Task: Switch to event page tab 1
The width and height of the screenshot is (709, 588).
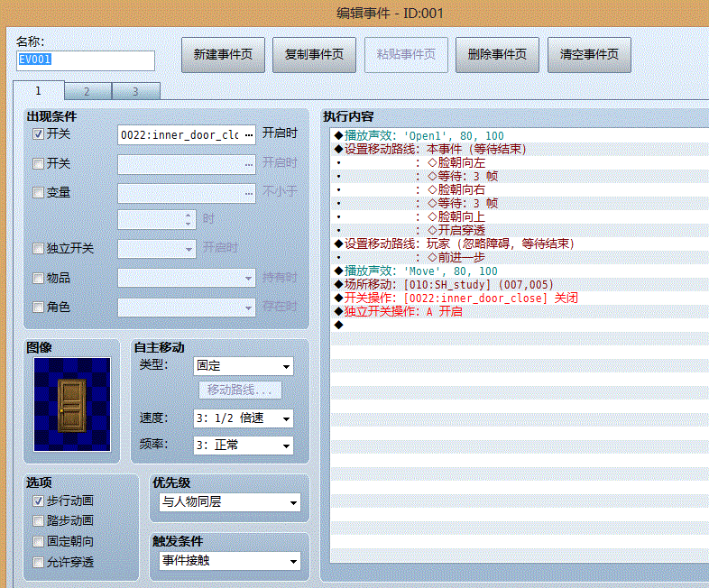Action: pos(39,90)
